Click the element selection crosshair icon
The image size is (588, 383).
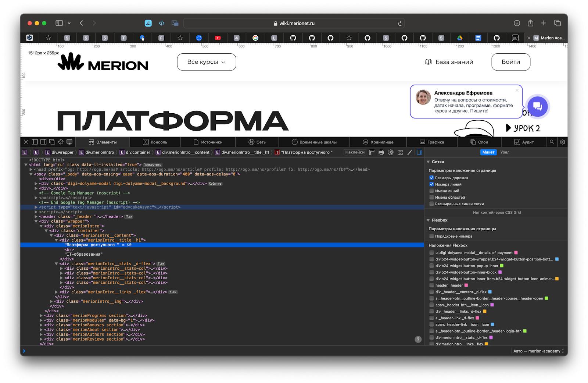pyautogui.click(x=61, y=142)
